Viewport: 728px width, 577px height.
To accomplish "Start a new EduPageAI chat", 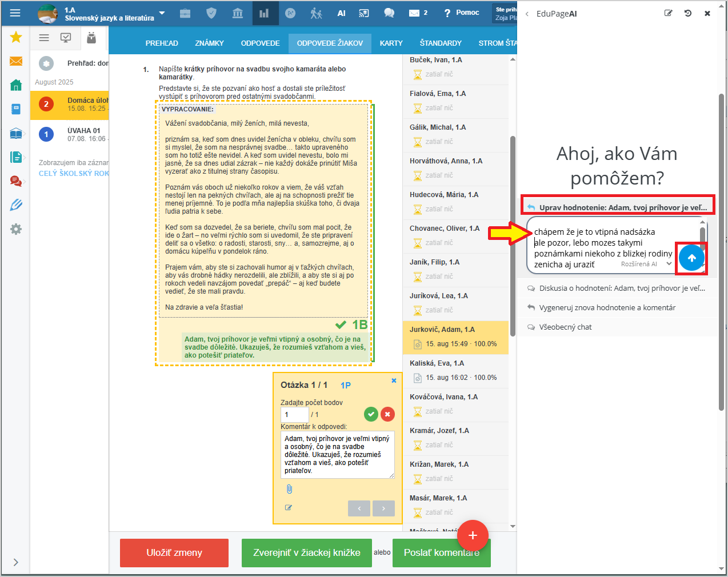I will tap(668, 13).
